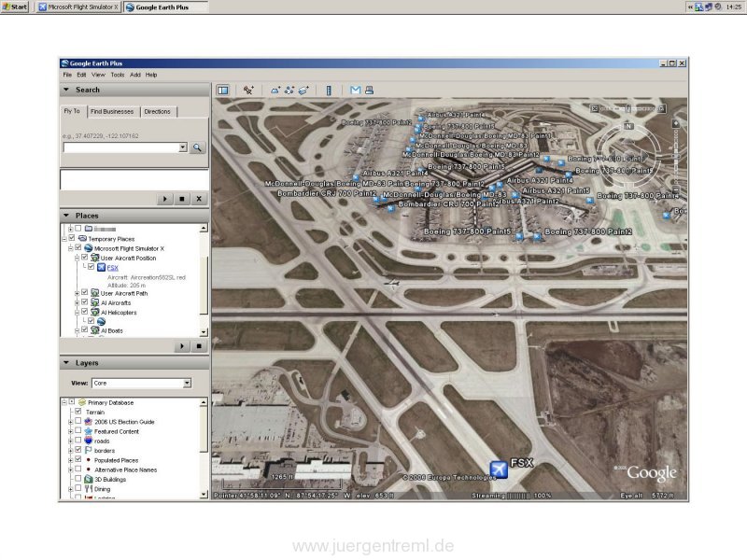Click the 2008 US Election Guide icon
747x560 pixels.
click(x=88, y=422)
